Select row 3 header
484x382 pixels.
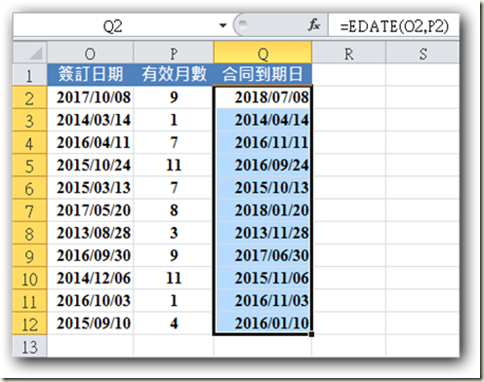point(30,120)
